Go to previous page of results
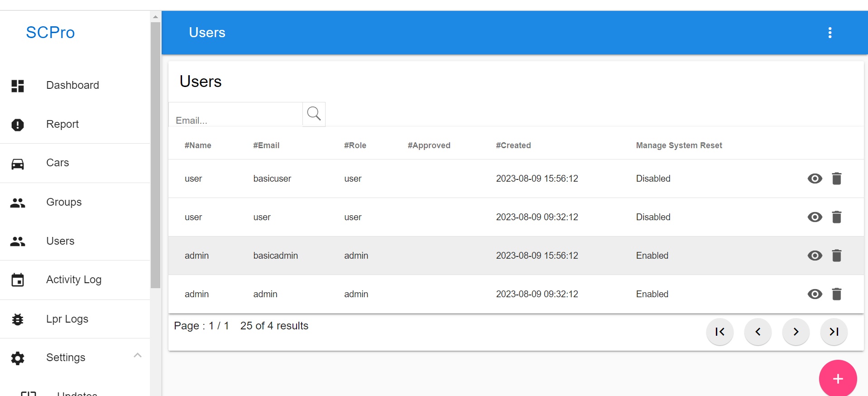 click(758, 332)
